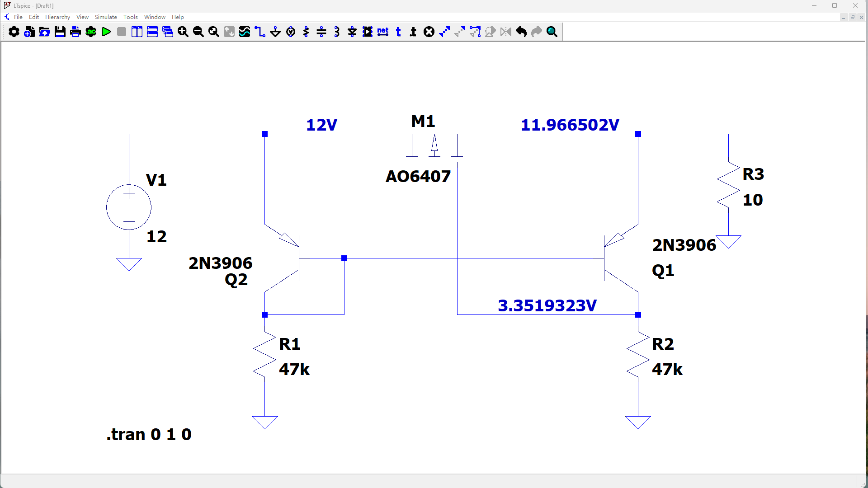Print the schematic
Viewport: 868px width, 488px height.
(x=75, y=32)
